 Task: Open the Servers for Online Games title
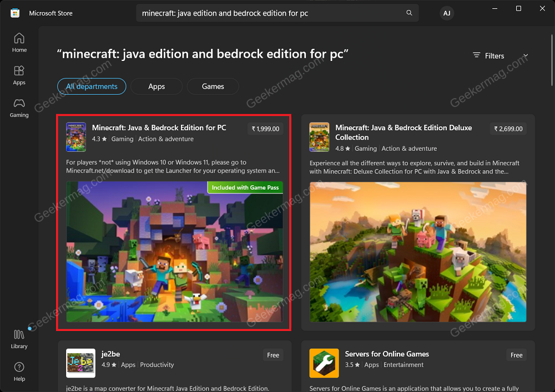(387, 354)
